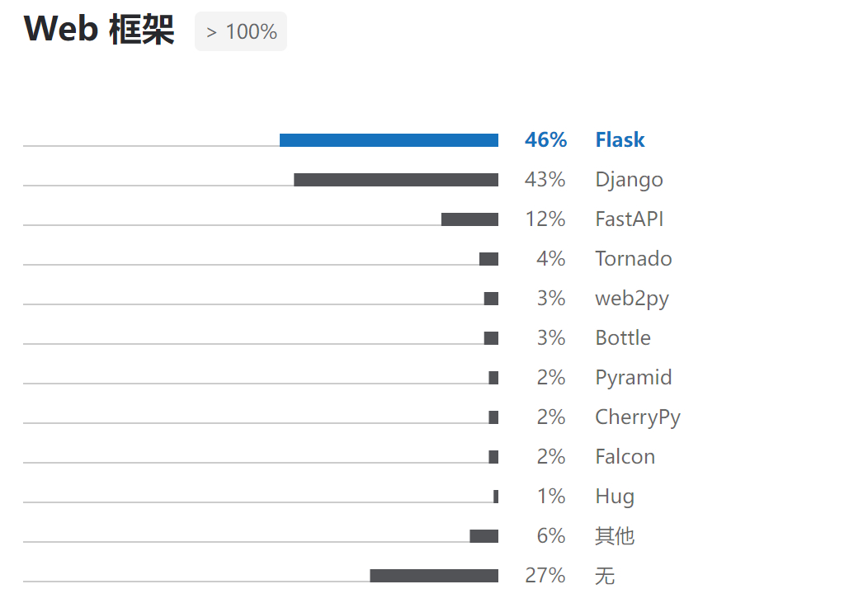Click the 其他 label
The image size is (868, 603).
(615, 536)
